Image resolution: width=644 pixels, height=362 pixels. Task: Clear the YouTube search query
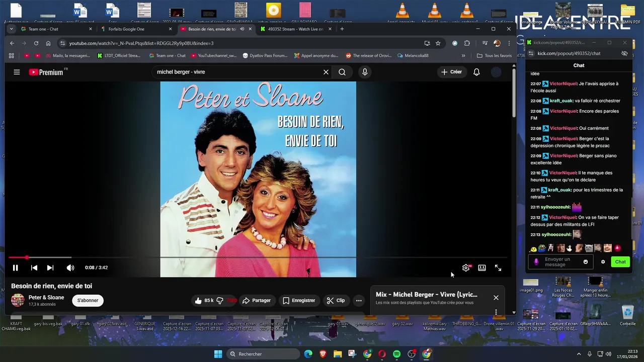pyautogui.click(x=326, y=72)
